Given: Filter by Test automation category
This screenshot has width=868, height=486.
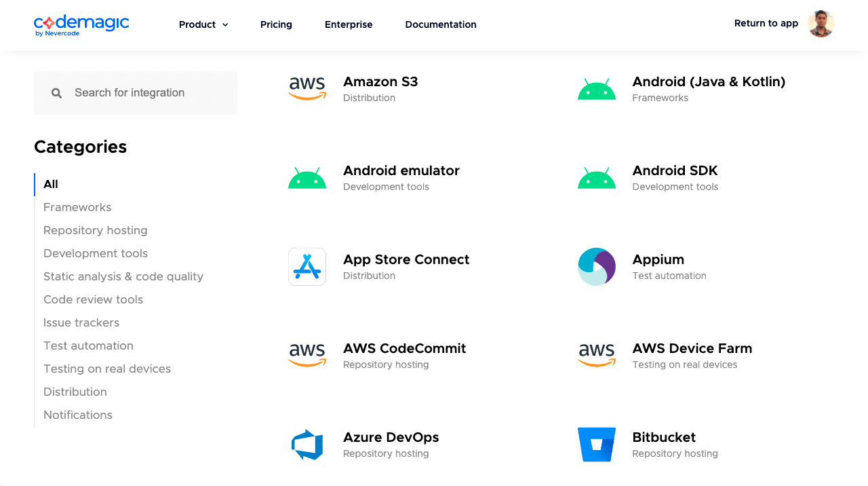Looking at the screenshot, I should click(89, 345).
